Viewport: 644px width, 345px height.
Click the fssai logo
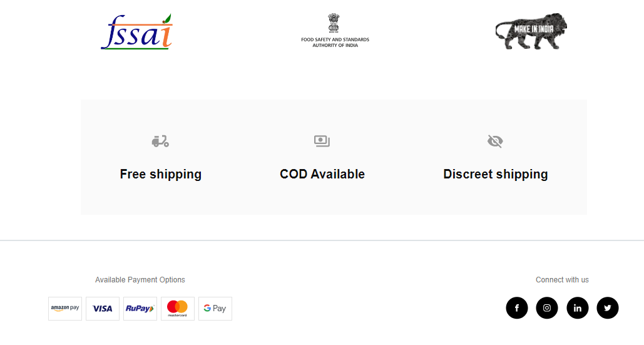pos(137,32)
